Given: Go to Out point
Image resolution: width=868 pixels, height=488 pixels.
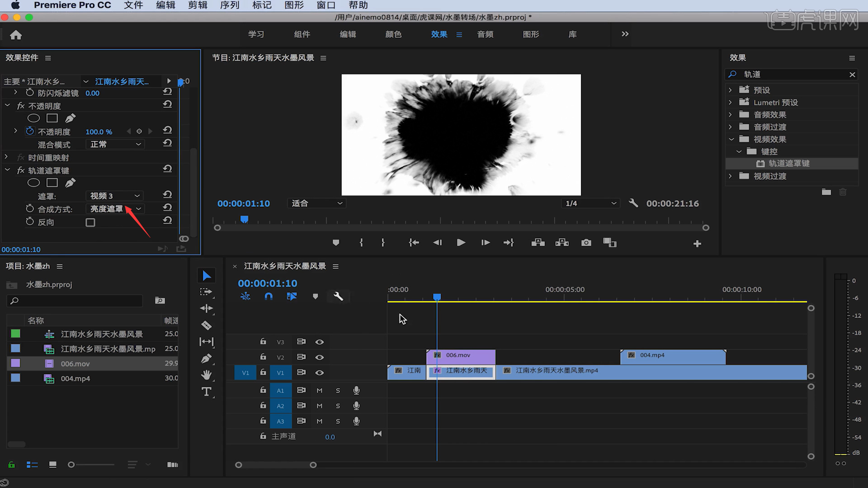Looking at the screenshot, I should tap(509, 243).
